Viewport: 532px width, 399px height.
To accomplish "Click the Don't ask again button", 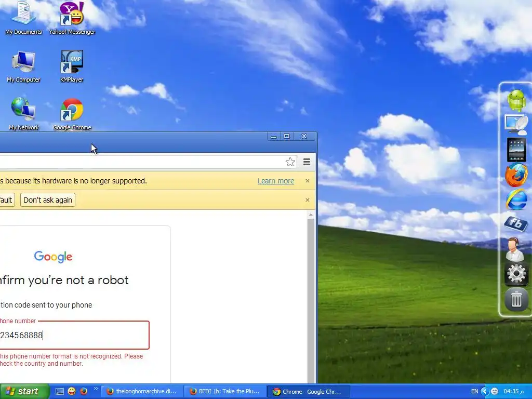I will point(48,200).
